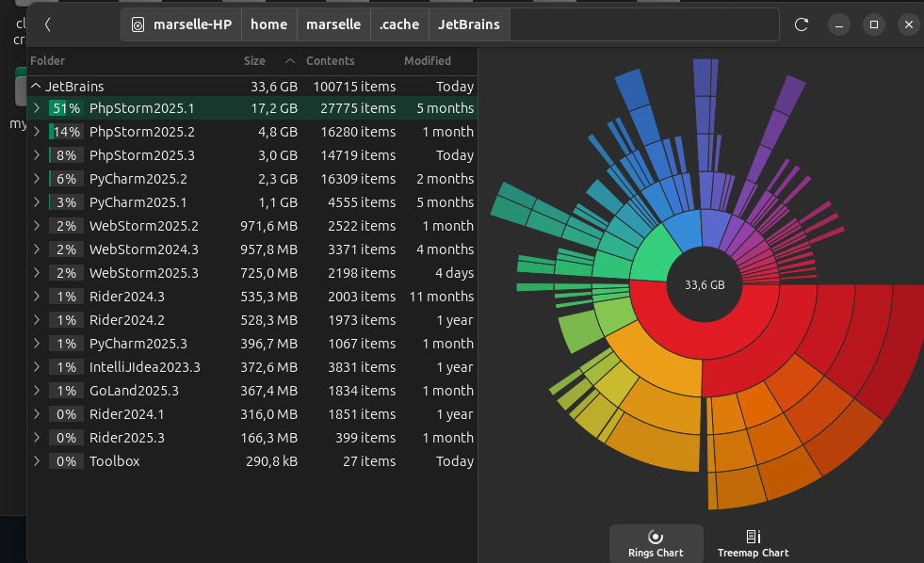Image resolution: width=924 pixels, height=563 pixels.
Task: Switch to Rings Chart view
Action: 656,543
